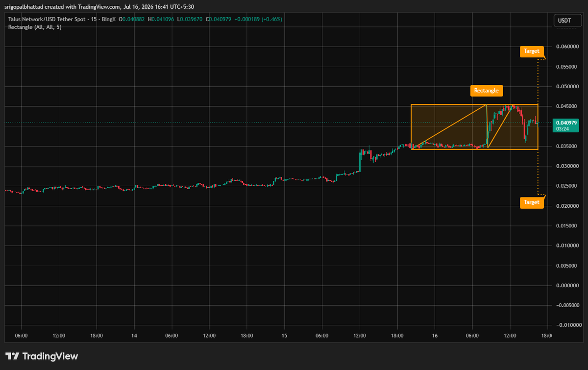Screen dimensions: 588x370
Task: Click the low value L0.039670
Action: click(191, 19)
